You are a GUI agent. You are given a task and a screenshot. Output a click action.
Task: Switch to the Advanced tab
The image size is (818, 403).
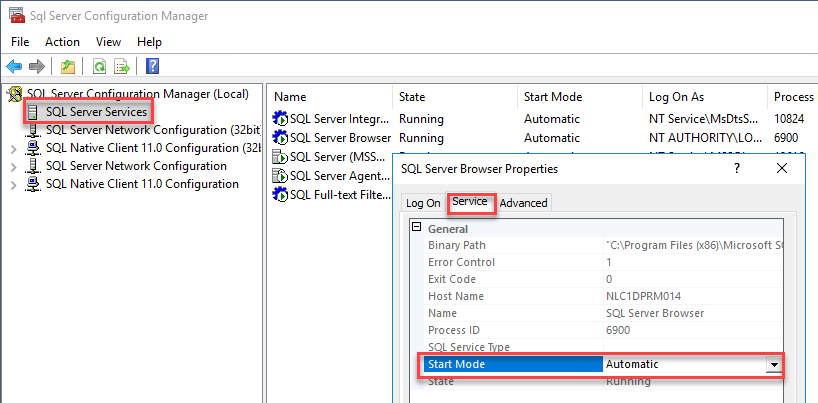click(x=523, y=203)
